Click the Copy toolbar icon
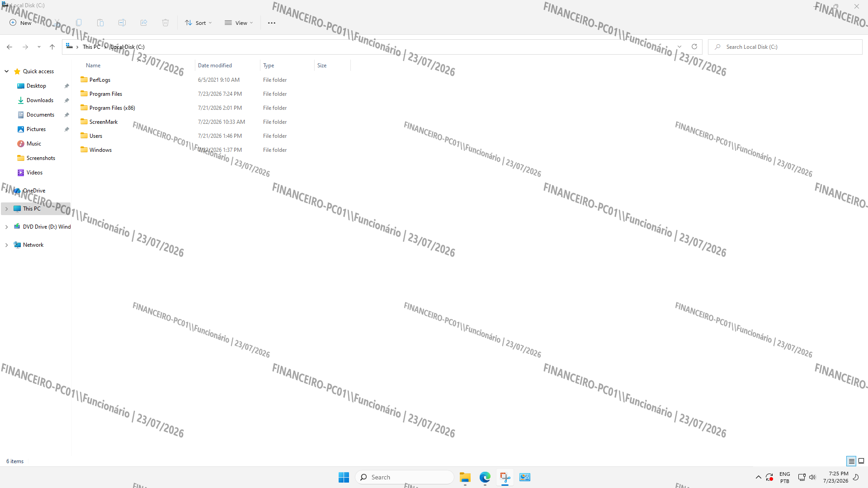This screenshot has width=868, height=488. [79, 23]
